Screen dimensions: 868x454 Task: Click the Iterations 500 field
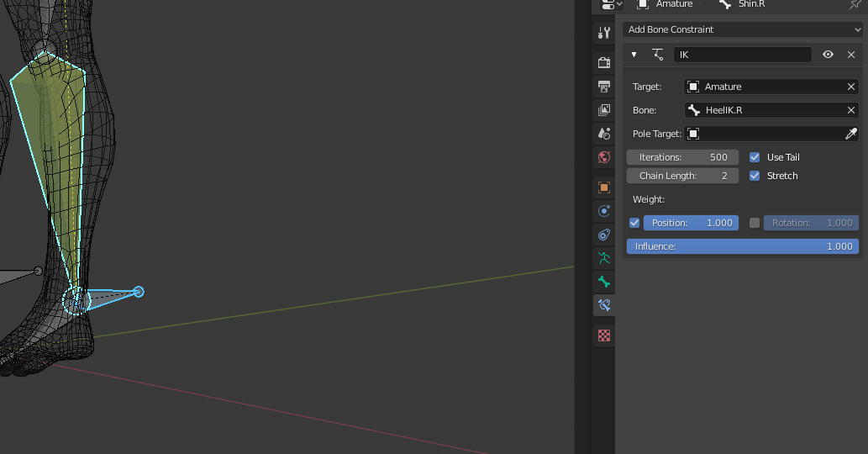pos(682,157)
